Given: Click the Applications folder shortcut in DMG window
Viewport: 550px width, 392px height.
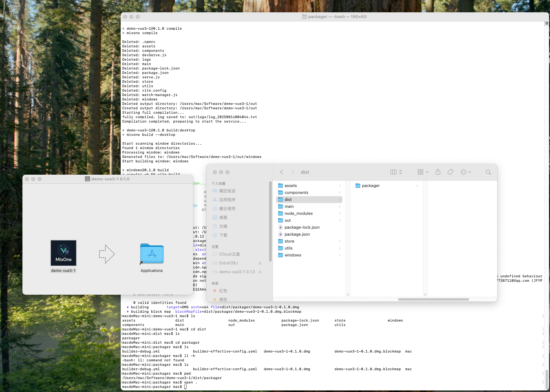Looking at the screenshot, I should (x=152, y=254).
